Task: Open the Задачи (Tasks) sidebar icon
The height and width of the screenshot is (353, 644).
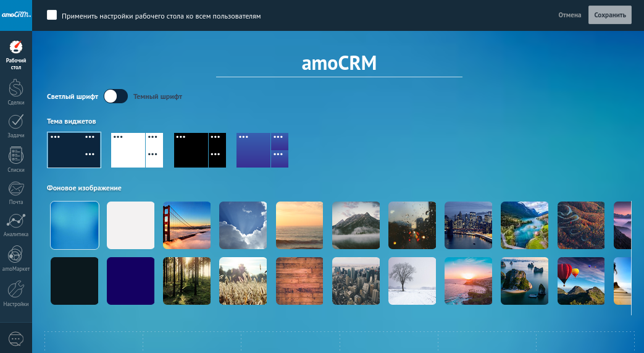Action: point(16,125)
